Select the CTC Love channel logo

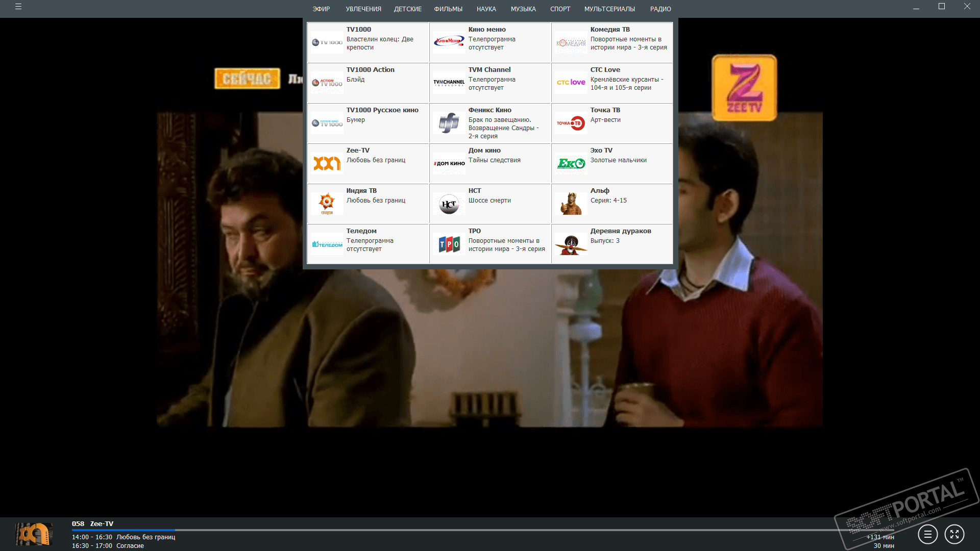[x=571, y=82]
